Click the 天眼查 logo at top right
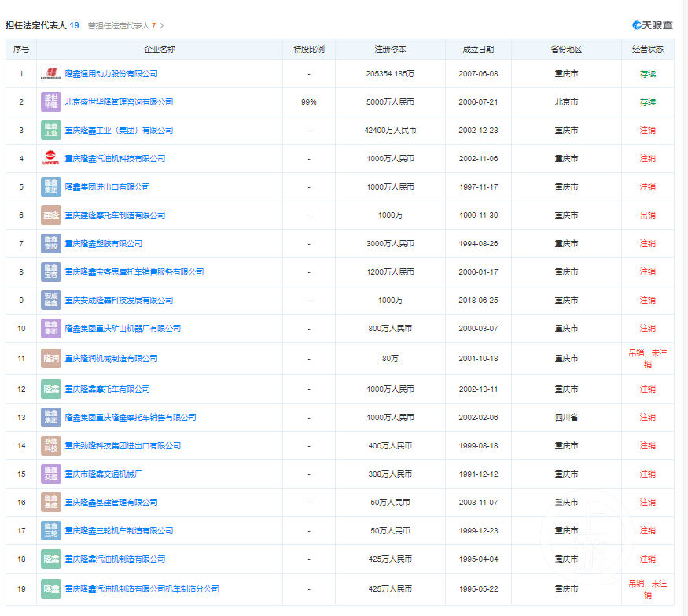688x616 pixels. pos(653,25)
